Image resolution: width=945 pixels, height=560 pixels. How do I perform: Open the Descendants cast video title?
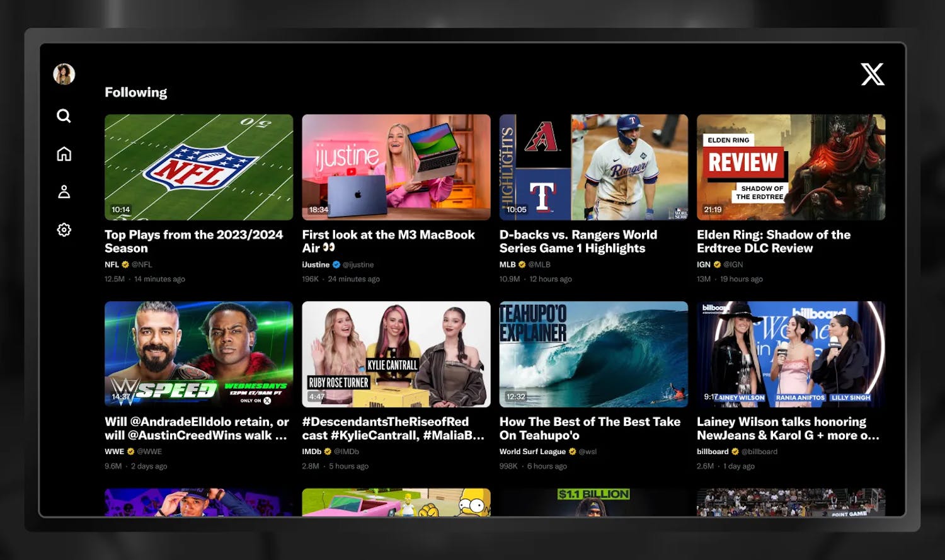coord(393,428)
